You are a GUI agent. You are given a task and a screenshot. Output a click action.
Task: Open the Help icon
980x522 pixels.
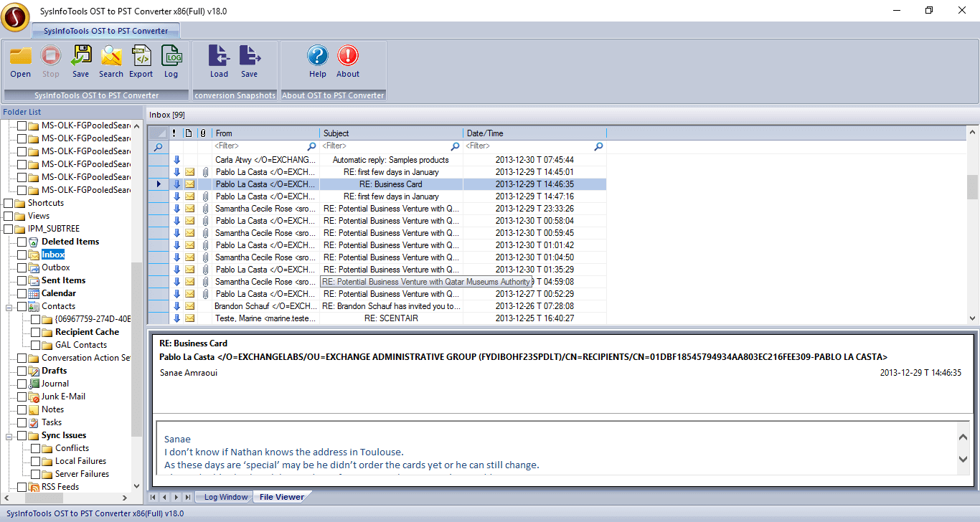[x=318, y=55]
